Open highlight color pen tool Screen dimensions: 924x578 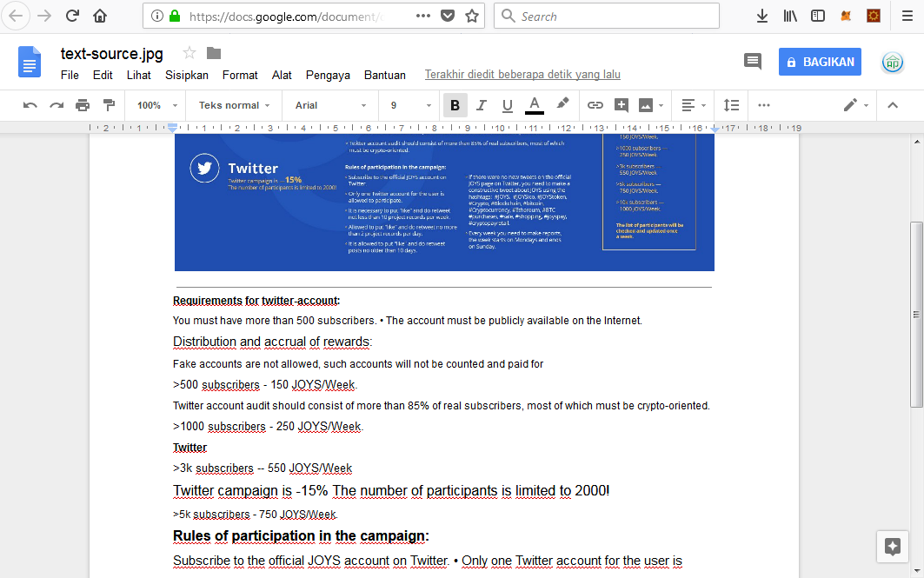[x=562, y=103]
